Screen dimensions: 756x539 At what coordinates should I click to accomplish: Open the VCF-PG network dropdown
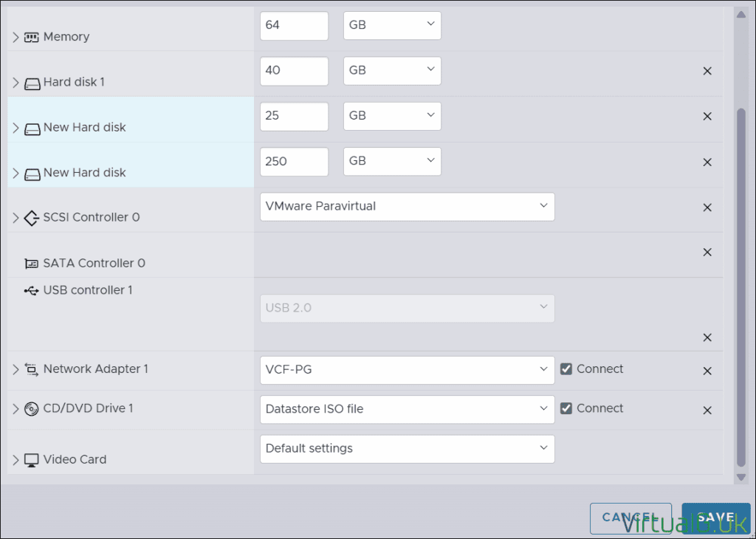tap(407, 370)
